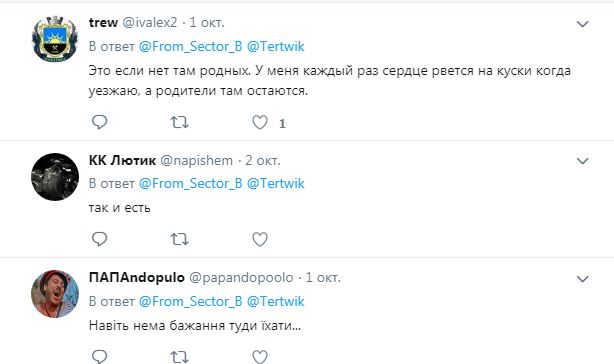Open more options chevron on trew's tweet
The height and width of the screenshot is (364, 614).
pos(583,24)
